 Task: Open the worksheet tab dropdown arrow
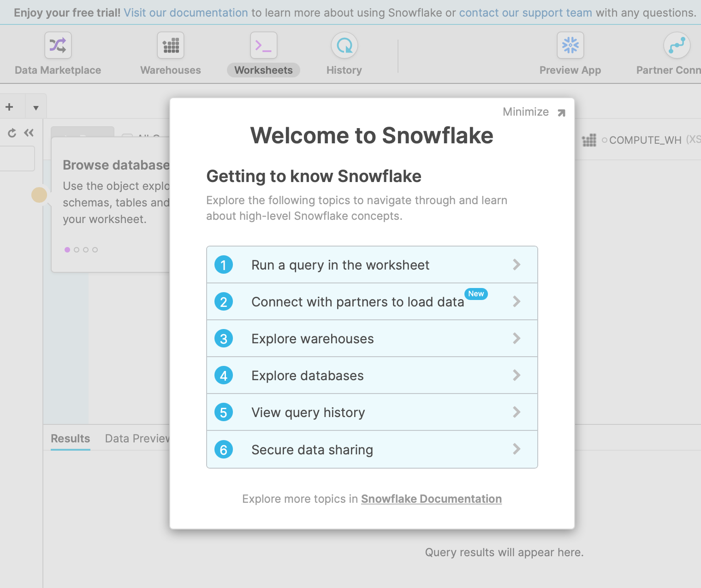coord(36,108)
